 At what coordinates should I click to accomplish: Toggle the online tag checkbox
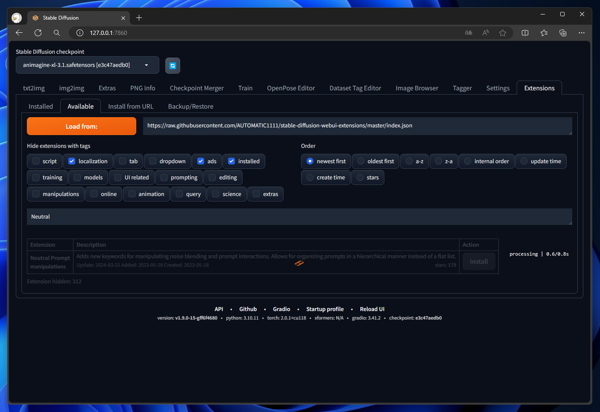pos(94,194)
